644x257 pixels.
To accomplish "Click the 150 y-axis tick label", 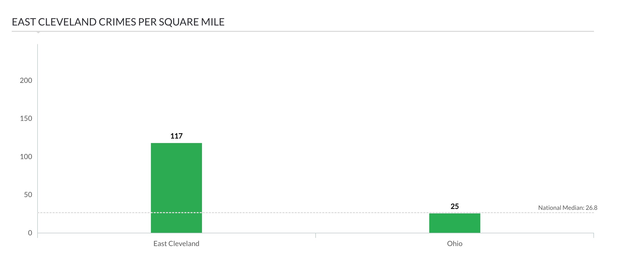I will pos(26,119).
